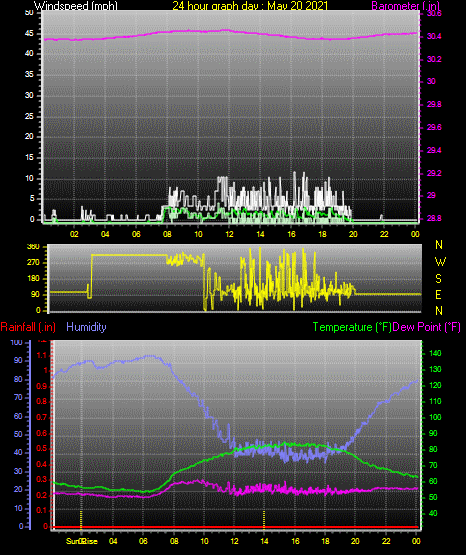Click barometer axis value 30.2
This screenshot has width=466, height=555.
point(434,59)
